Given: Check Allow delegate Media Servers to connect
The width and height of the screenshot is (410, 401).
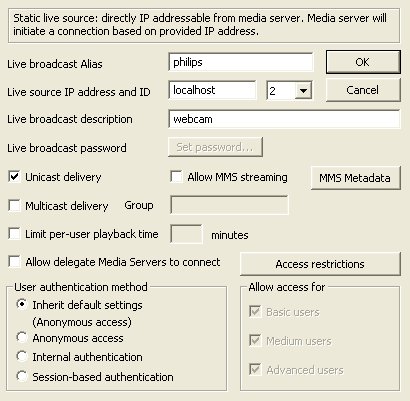Looking at the screenshot, I should tap(14, 262).
